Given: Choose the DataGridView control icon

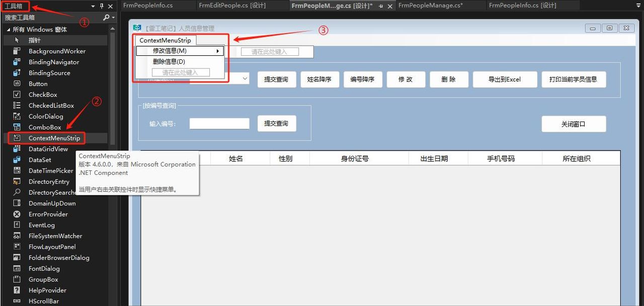Looking at the screenshot, I should [17, 149].
